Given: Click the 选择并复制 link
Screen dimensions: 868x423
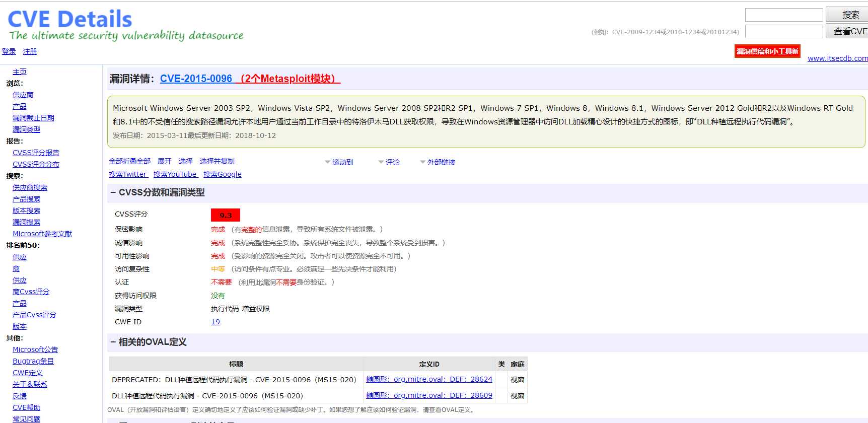Looking at the screenshot, I should (x=217, y=161).
